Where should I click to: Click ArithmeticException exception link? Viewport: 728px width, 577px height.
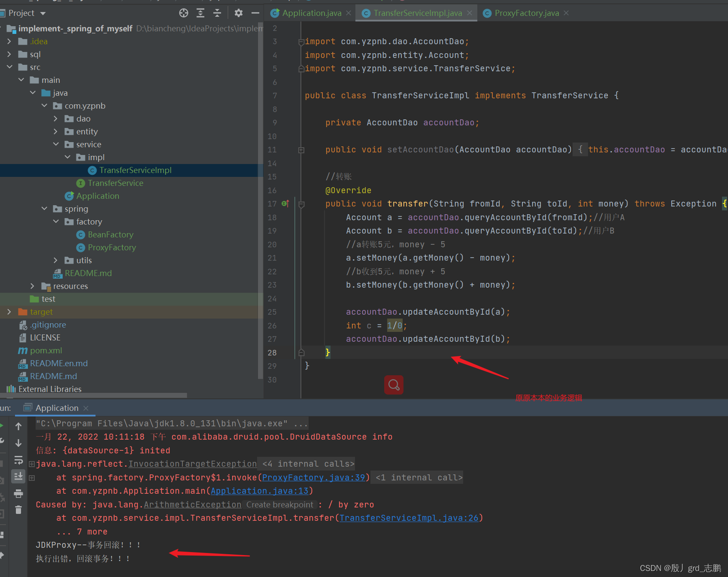click(x=193, y=504)
